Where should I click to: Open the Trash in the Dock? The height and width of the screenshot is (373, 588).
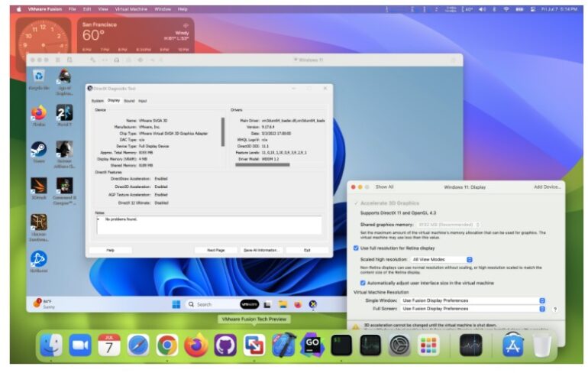(542, 345)
